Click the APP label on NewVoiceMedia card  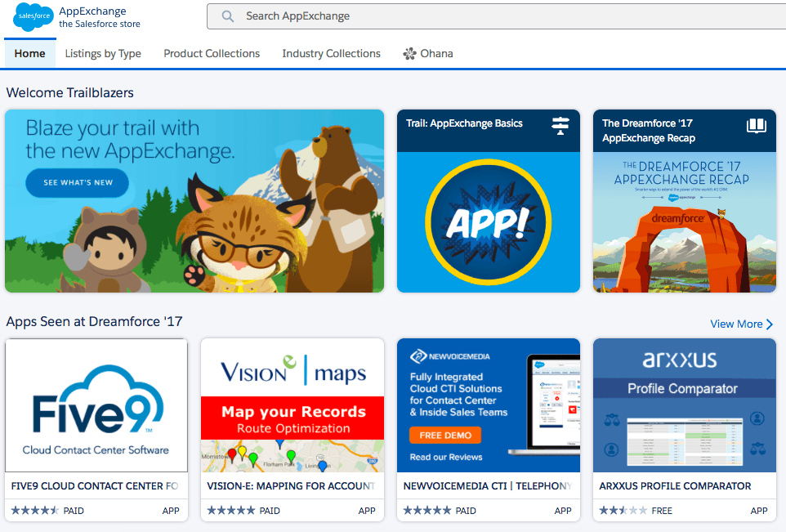tap(563, 511)
